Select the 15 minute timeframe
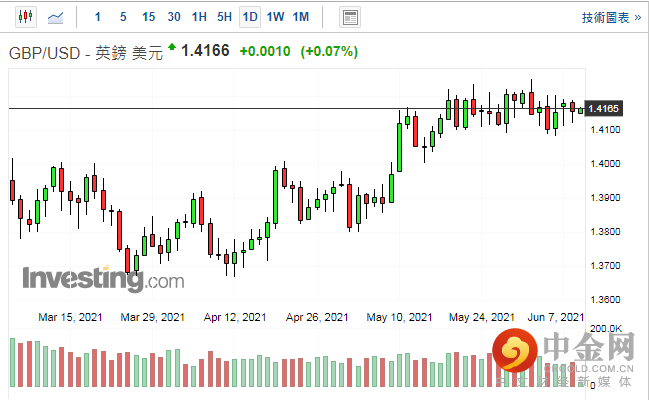This screenshot has height=400, width=649. pos(148,17)
